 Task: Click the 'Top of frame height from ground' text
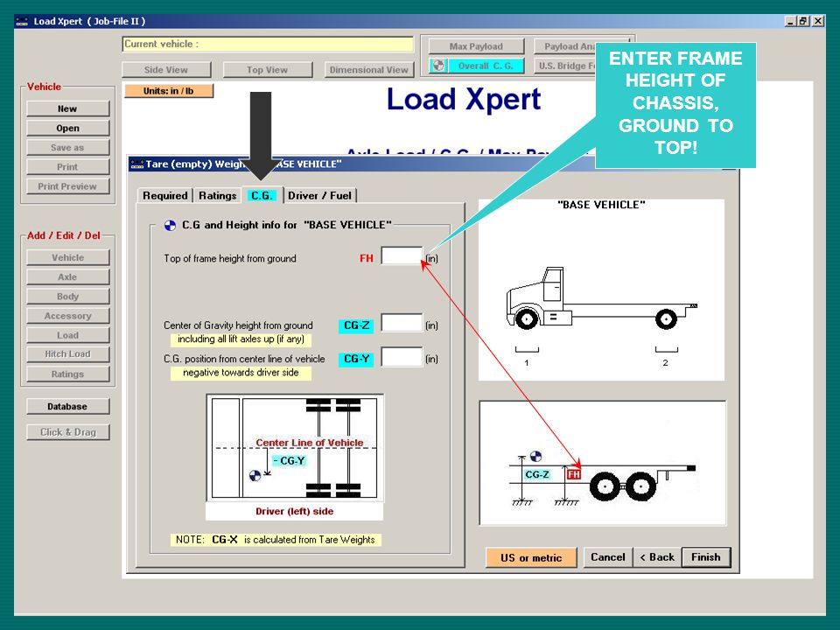click(x=230, y=258)
